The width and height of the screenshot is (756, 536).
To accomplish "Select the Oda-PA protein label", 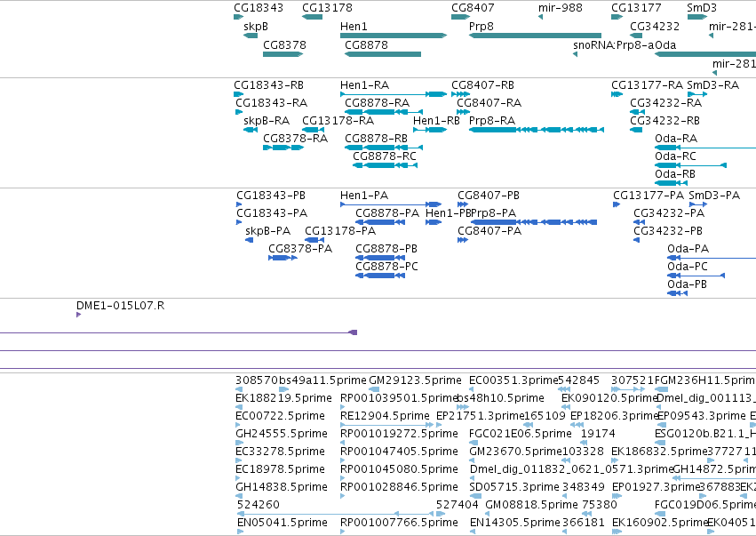I will point(688,250).
